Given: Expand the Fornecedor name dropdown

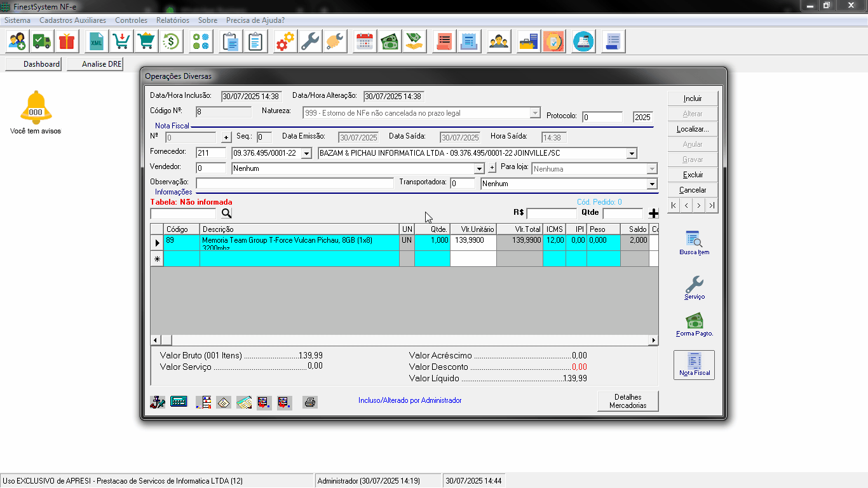Looking at the screenshot, I should point(631,153).
